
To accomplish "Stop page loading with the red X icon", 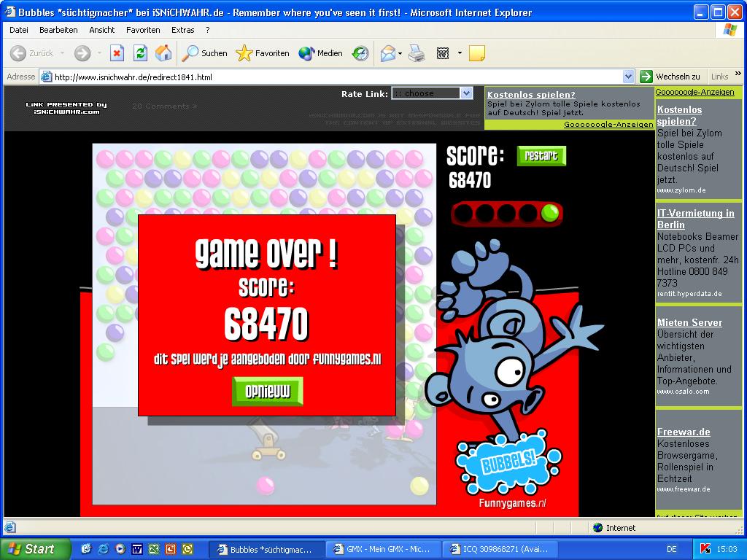I will tap(117, 53).
